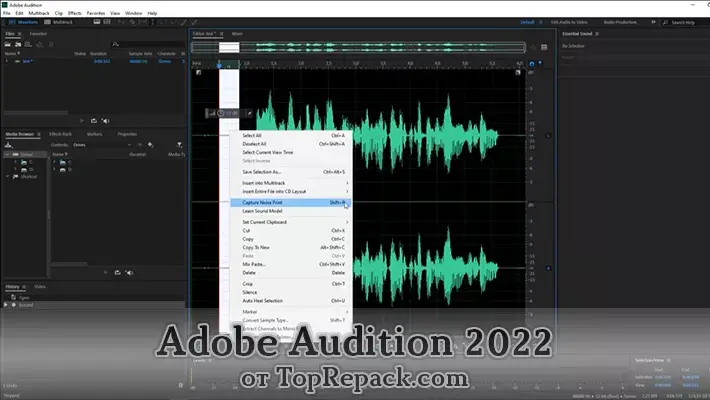Click Add Shortcut icon in Media Browser
710x400 pixels.
(150, 145)
